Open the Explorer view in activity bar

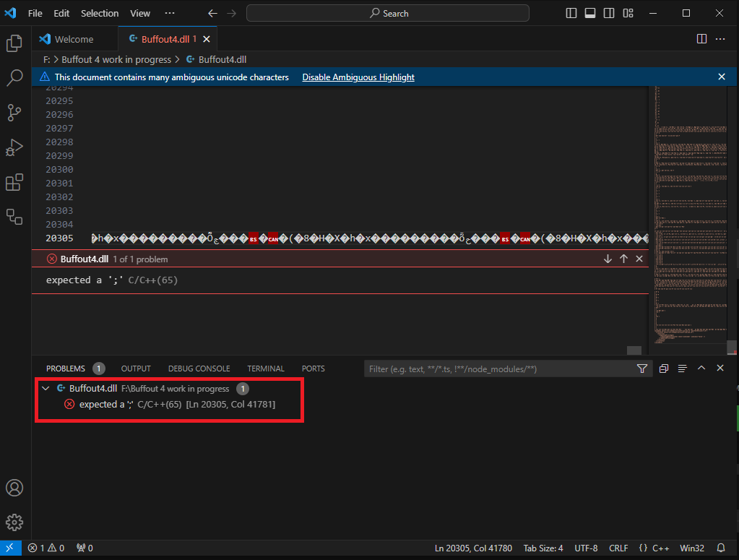pos(14,43)
